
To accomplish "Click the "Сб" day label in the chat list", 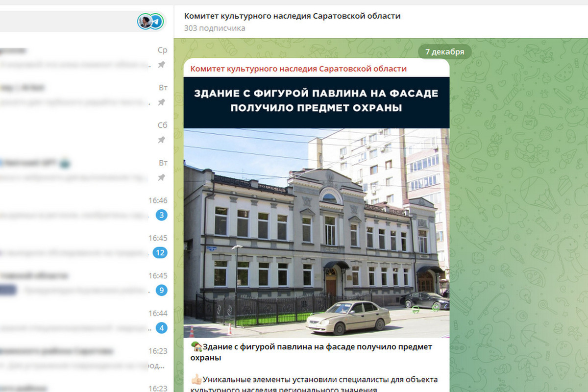I will pyautogui.click(x=162, y=125).
